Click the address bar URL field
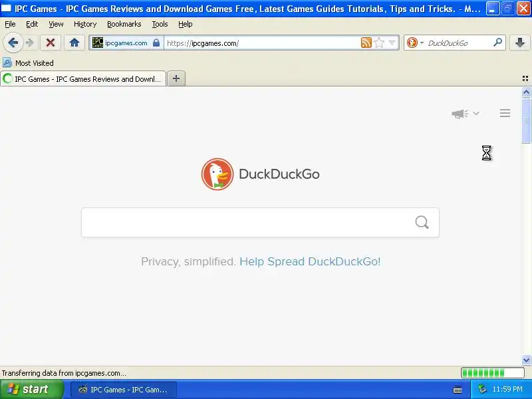Screen dimensions: 532x399 pyautogui.click(x=263, y=43)
